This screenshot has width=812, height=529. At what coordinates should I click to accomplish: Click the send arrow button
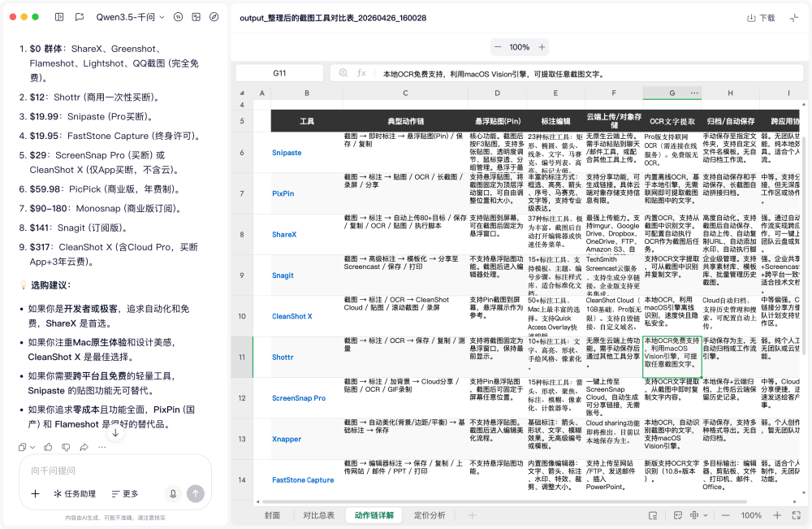[195, 494]
